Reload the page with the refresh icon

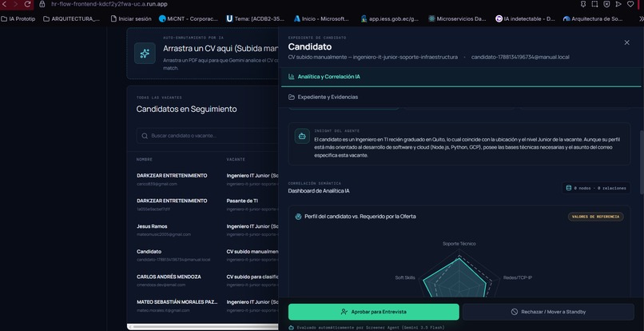tap(27, 4)
